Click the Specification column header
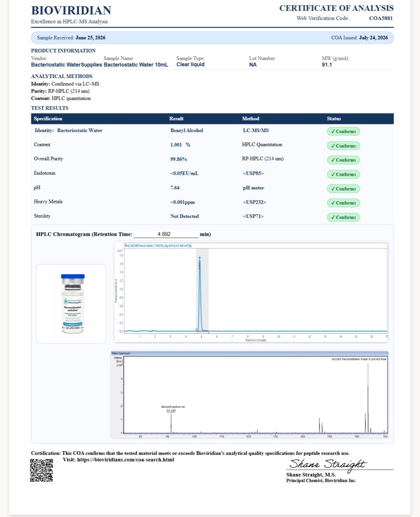The height and width of the screenshot is (517, 420). pos(48,119)
